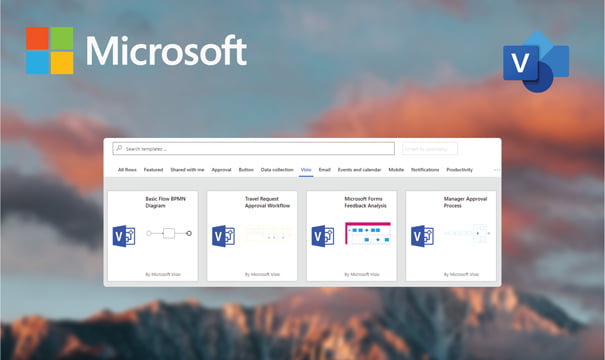
Task: Open the more tabs ellipsis
Action: pos(497,170)
